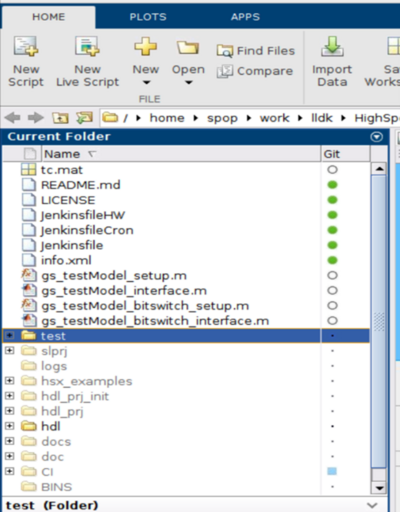Expand the hdl_prj folder

(x=10, y=411)
